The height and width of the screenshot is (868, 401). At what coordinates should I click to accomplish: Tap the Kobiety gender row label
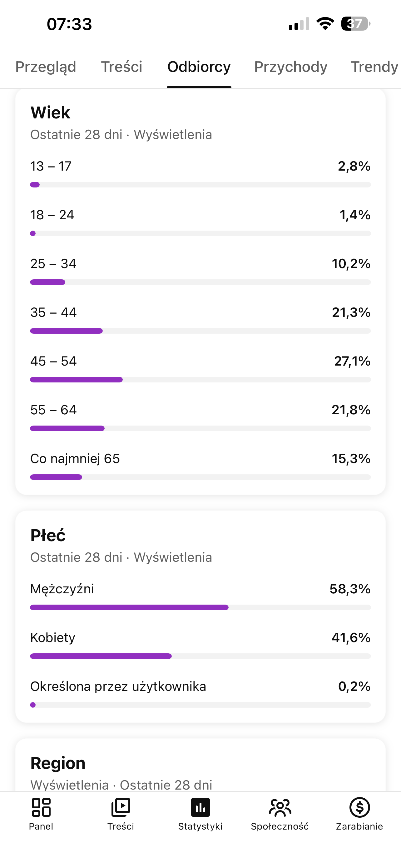tap(53, 637)
